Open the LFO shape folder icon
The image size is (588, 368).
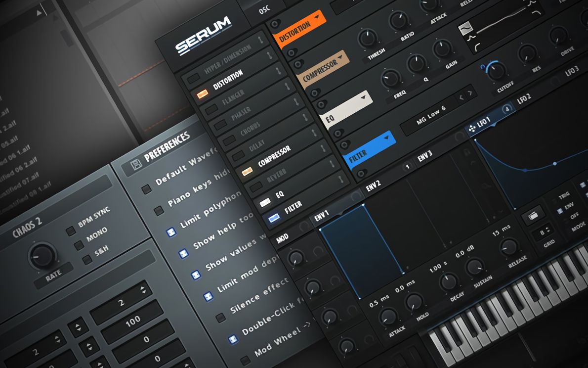click(533, 216)
